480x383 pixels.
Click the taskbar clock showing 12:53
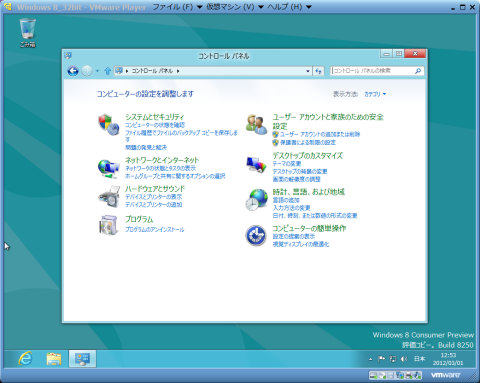(x=448, y=359)
